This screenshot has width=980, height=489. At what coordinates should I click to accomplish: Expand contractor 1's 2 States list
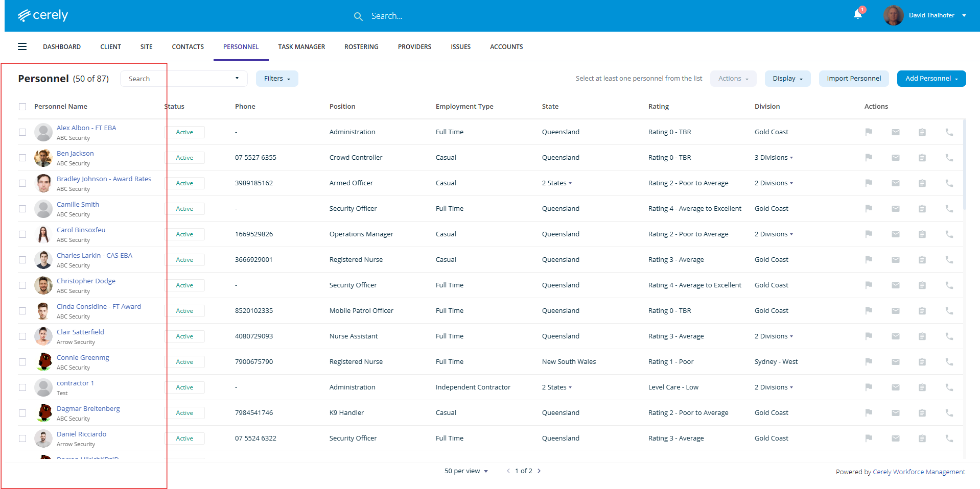[x=557, y=387]
